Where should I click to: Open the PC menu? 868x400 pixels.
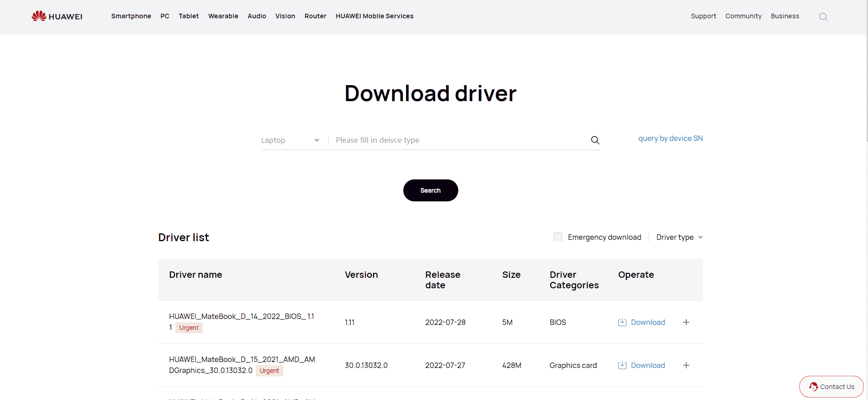tap(165, 16)
